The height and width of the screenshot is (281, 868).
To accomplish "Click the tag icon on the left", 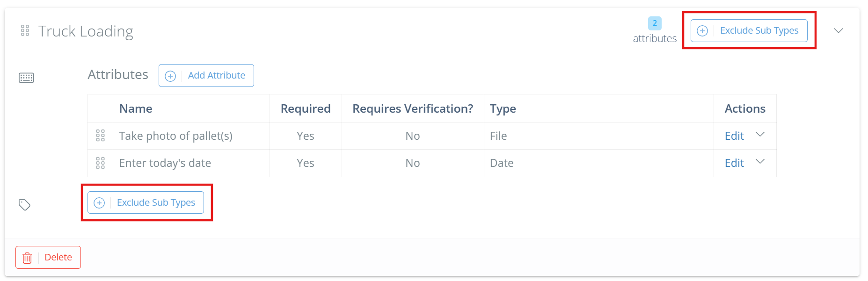I will point(24,205).
